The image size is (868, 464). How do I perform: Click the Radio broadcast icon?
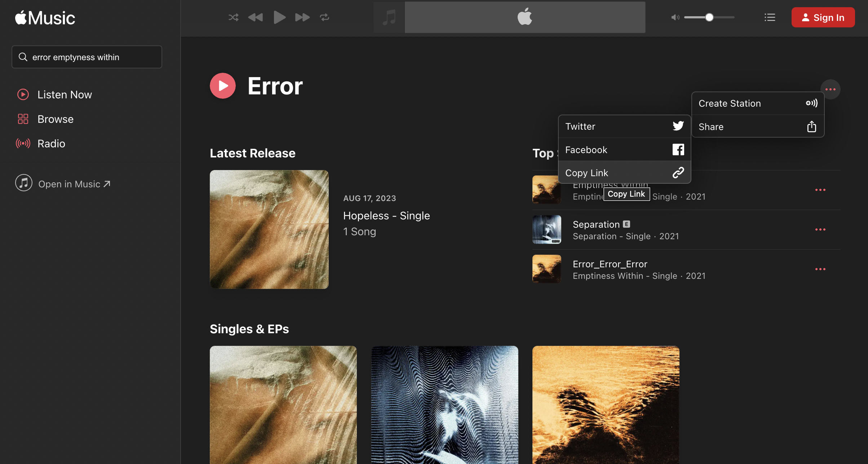click(23, 143)
